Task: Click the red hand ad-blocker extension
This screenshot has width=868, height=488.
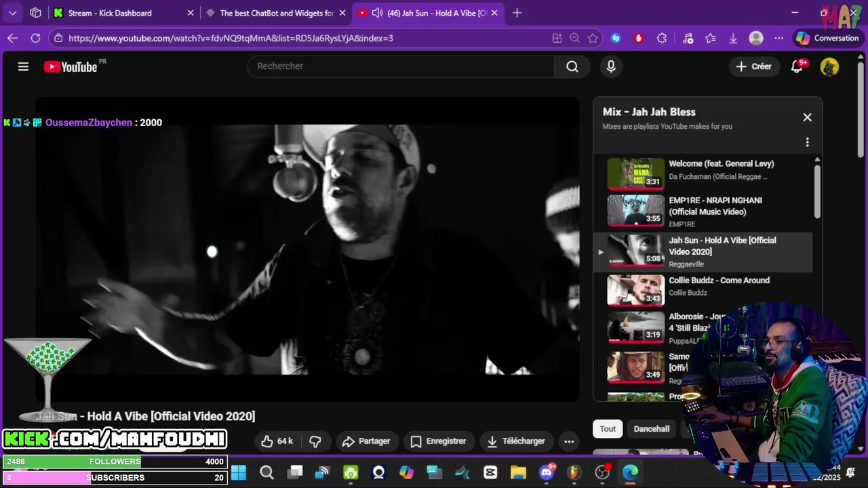Action: pyautogui.click(x=638, y=39)
